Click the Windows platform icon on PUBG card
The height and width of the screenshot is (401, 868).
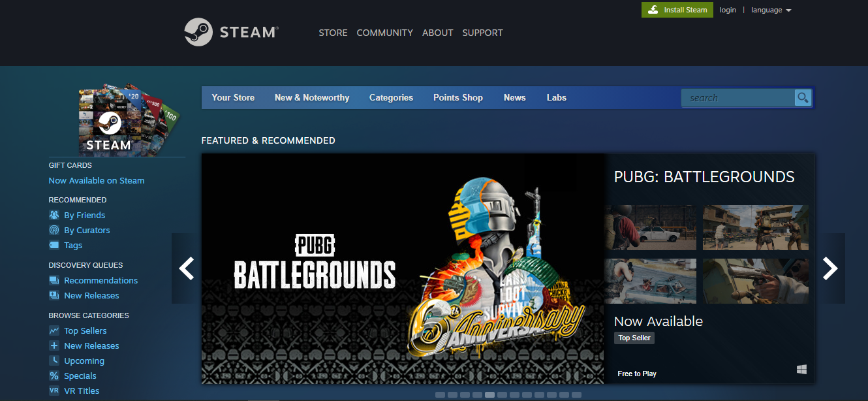click(801, 370)
